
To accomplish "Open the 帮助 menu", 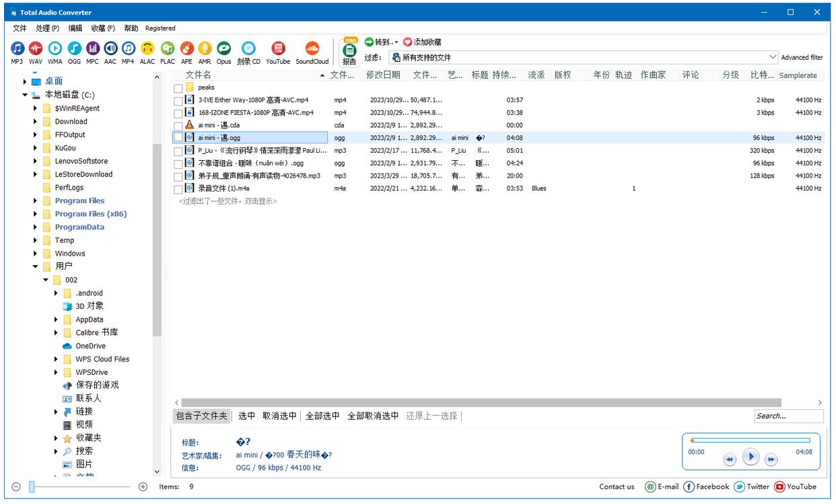I will 131,28.
